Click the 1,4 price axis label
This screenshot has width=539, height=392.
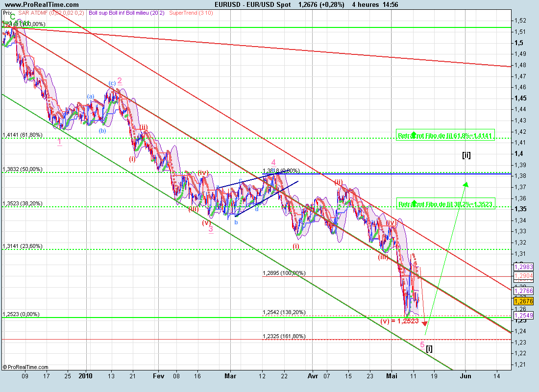pos(519,154)
